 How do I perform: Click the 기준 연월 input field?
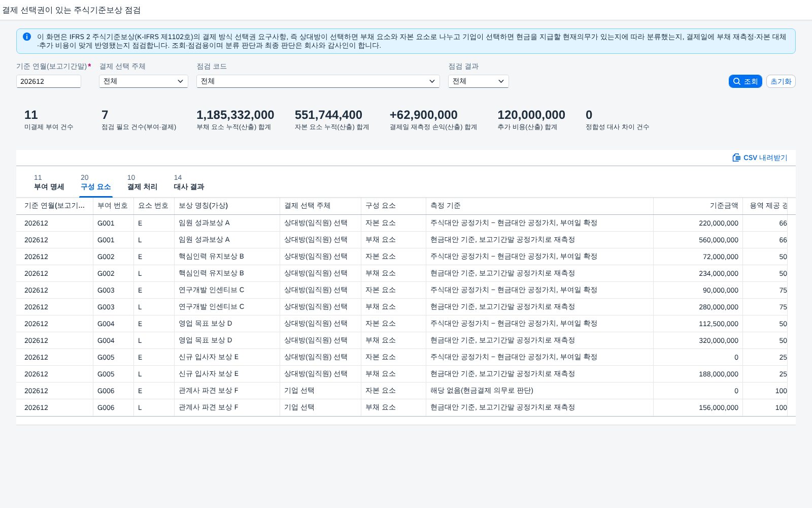(x=49, y=81)
